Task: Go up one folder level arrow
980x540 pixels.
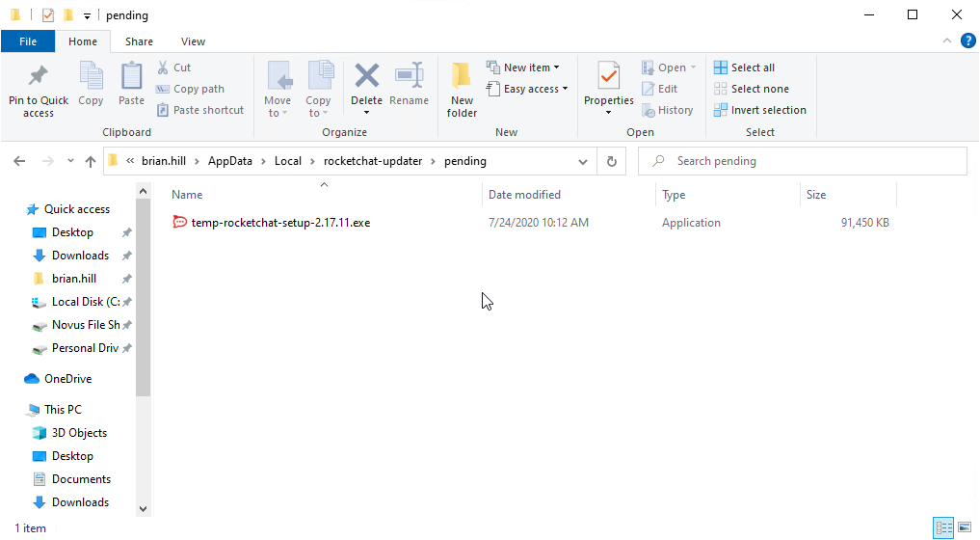Action: pyautogui.click(x=91, y=161)
